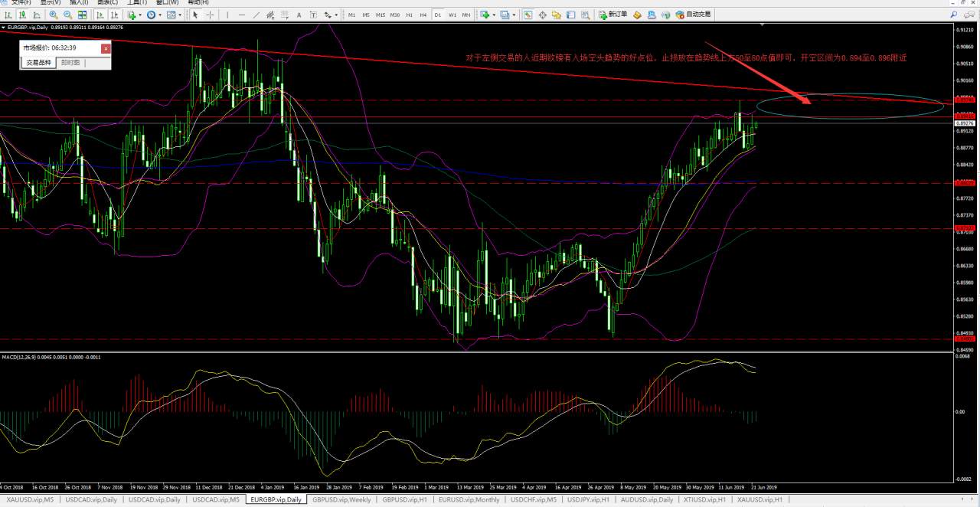Switch timeframe to H4
The image size is (980, 507).
423,15
